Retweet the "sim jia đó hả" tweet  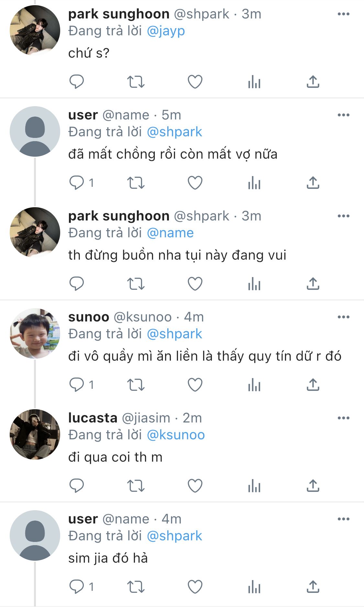(x=136, y=587)
